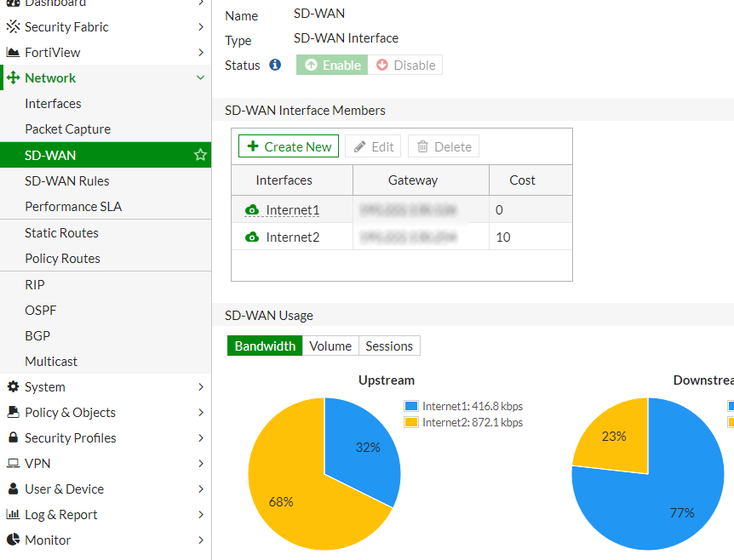Image resolution: width=734 pixels, height=560 pixels.
Task: Click the Dashboard gauge icon
Action: (14, 3)
